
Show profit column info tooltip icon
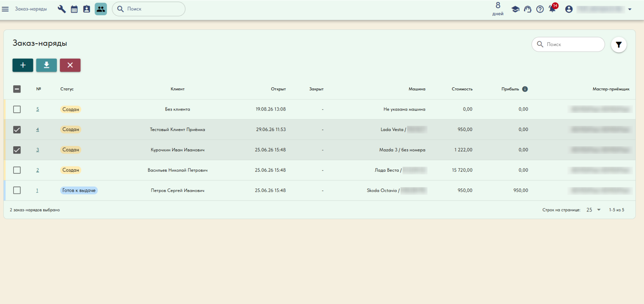pos(525,89)
